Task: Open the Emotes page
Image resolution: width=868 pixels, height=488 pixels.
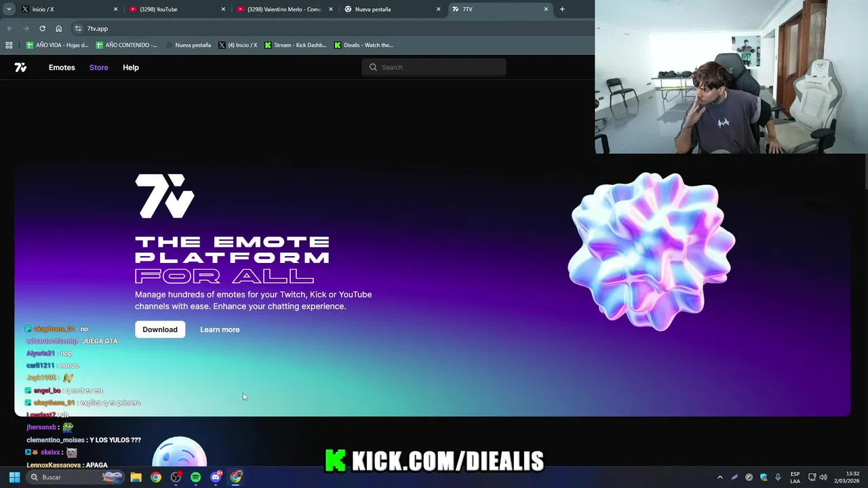Action: (62, 67)
